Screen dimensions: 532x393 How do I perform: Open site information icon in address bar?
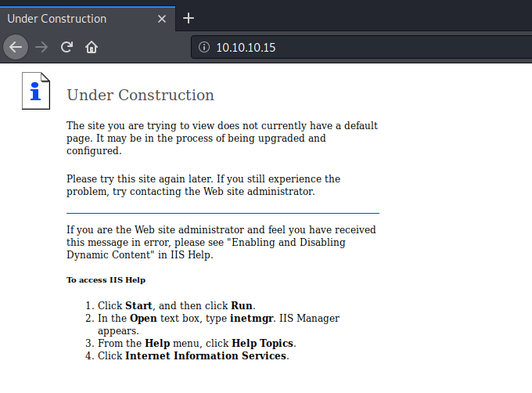tap(204, 47)
